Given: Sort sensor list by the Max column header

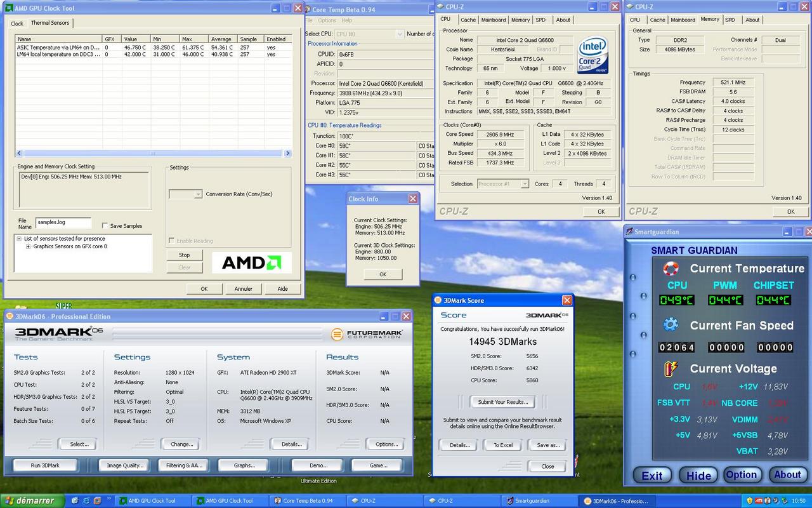Looking at the screenshot, I should pos(195,39).
